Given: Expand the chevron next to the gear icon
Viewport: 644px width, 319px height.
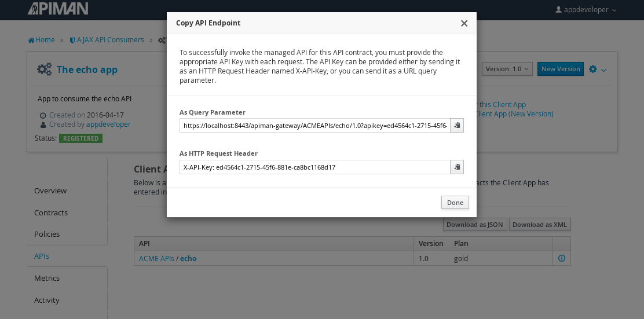Looking at the screenshot, I should click(x=603, y=70).
